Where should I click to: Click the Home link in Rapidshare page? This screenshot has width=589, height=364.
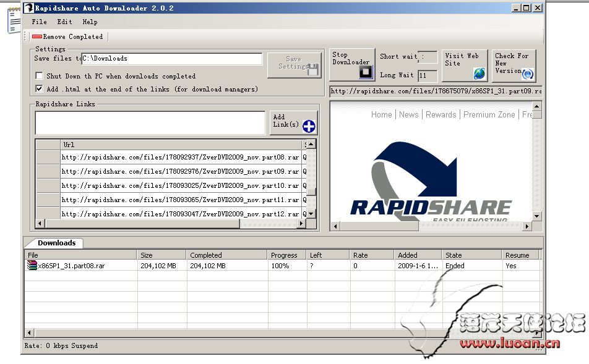[x=381, y=114]
